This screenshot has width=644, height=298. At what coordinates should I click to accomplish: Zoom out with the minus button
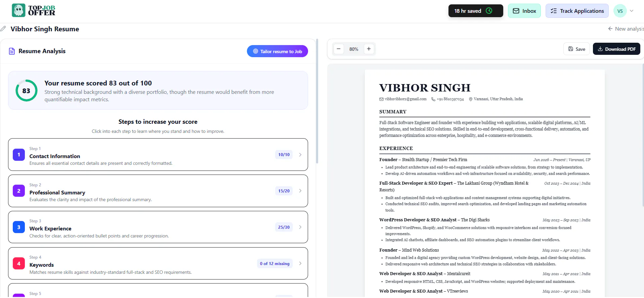pyautogui.click(x=339, y=49)
